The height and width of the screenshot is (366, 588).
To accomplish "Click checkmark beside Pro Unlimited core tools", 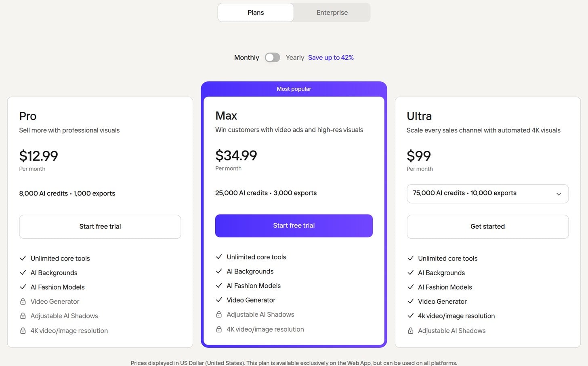I will tap(23, 258).
